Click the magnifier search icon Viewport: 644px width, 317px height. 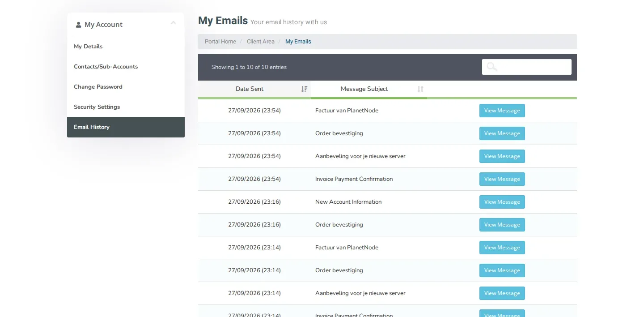click(x=492, y=67)
